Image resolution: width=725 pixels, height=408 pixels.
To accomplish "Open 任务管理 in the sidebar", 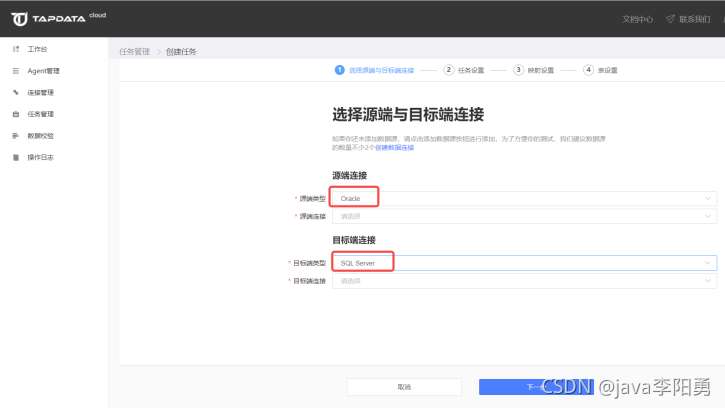I will tap(40, 114).
